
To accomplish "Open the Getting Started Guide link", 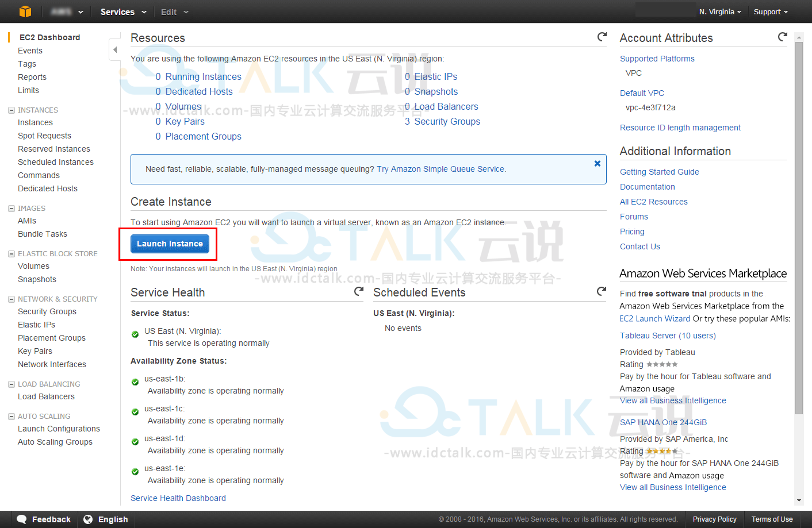I will coord(660,172).
